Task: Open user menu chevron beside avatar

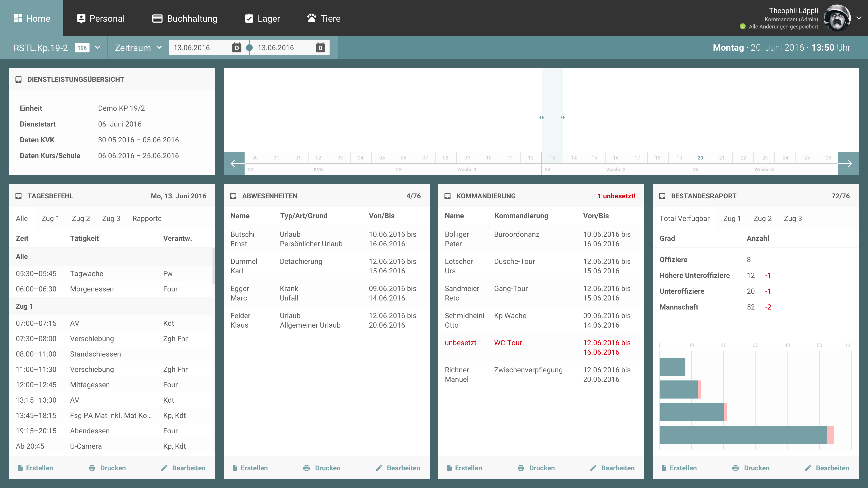Action: coord(859,18)
